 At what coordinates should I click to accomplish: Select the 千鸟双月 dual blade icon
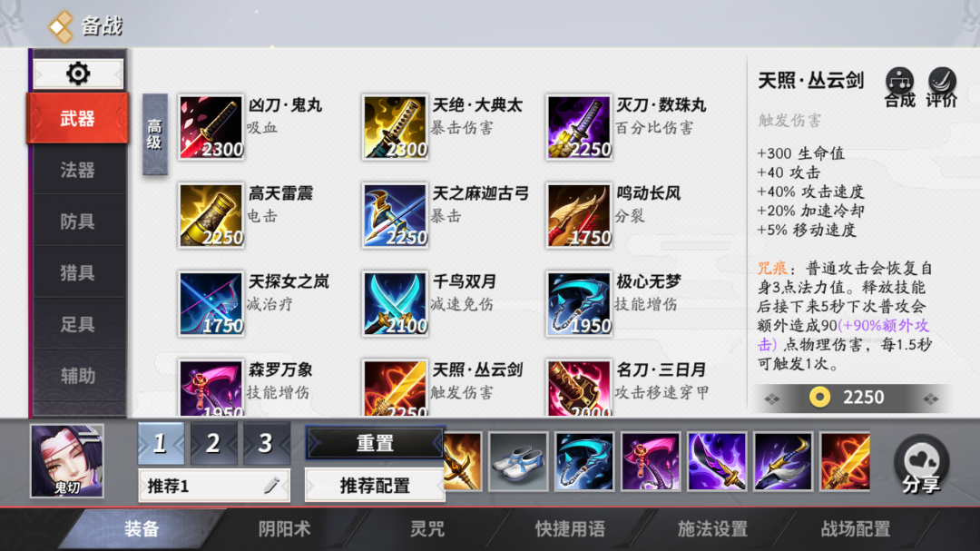pos(395,304)
